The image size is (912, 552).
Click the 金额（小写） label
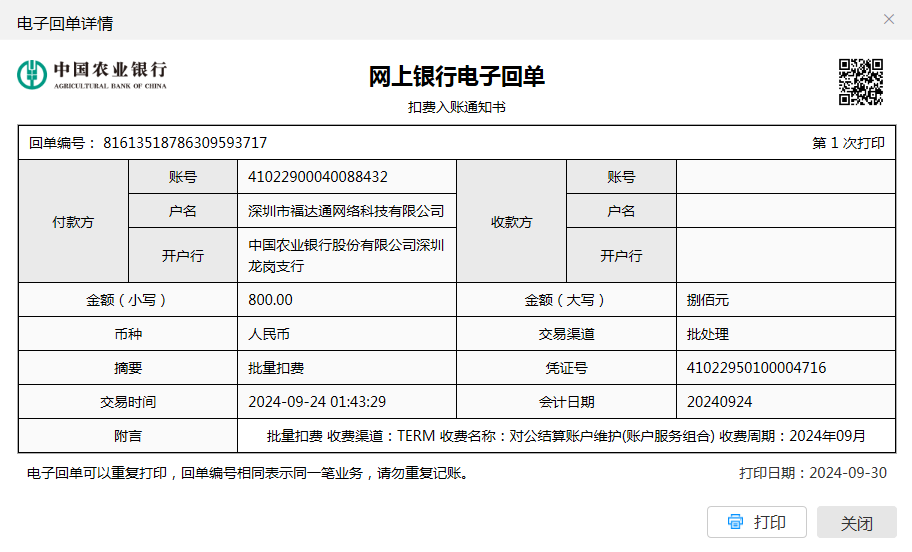click(128, 300)
